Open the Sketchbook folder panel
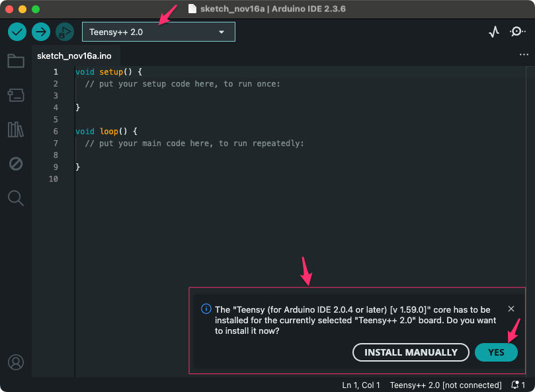Screen dimensions: 535x392 pos(16,61)
